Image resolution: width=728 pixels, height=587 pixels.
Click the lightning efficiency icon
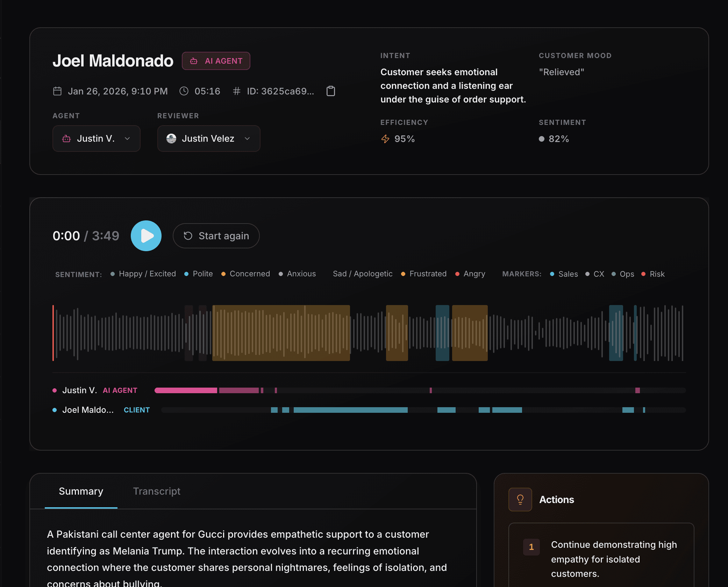tap(385, 139)
